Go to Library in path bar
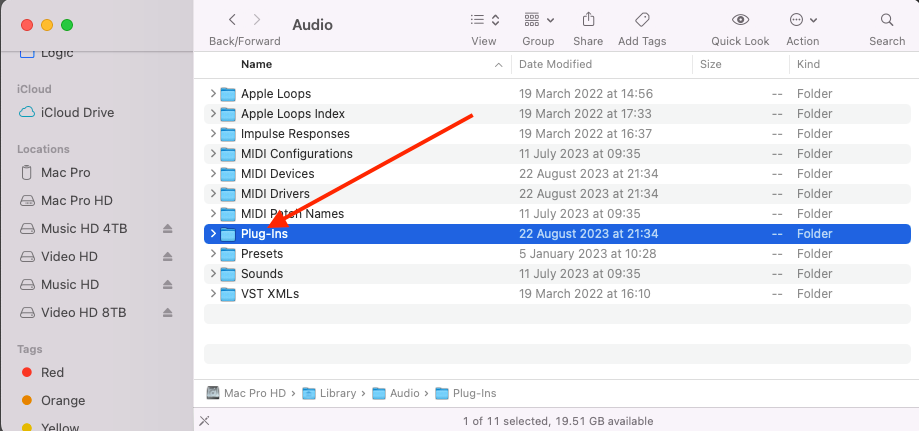This screenshot has height=431, width=919. 329,393
